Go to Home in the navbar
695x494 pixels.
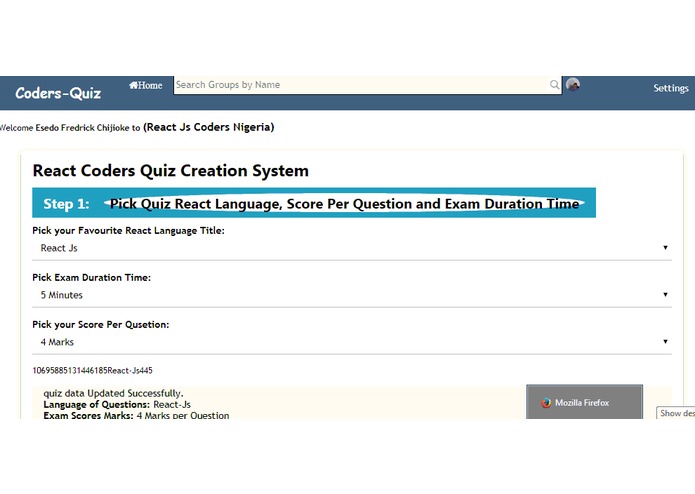[146, 85]
